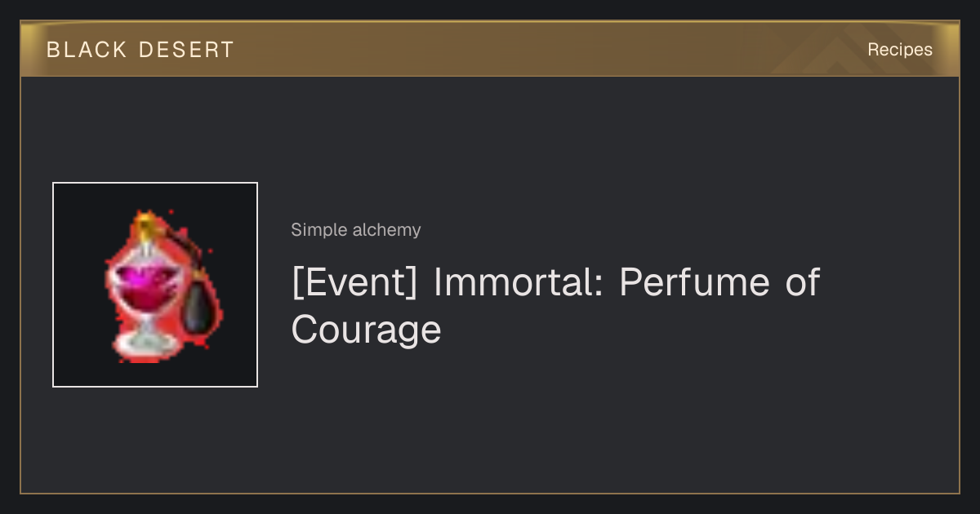The width and height of the screenshot is (980, 514).
Task: Open the Recipes link in the header
Action: click(x=900, y=50)
